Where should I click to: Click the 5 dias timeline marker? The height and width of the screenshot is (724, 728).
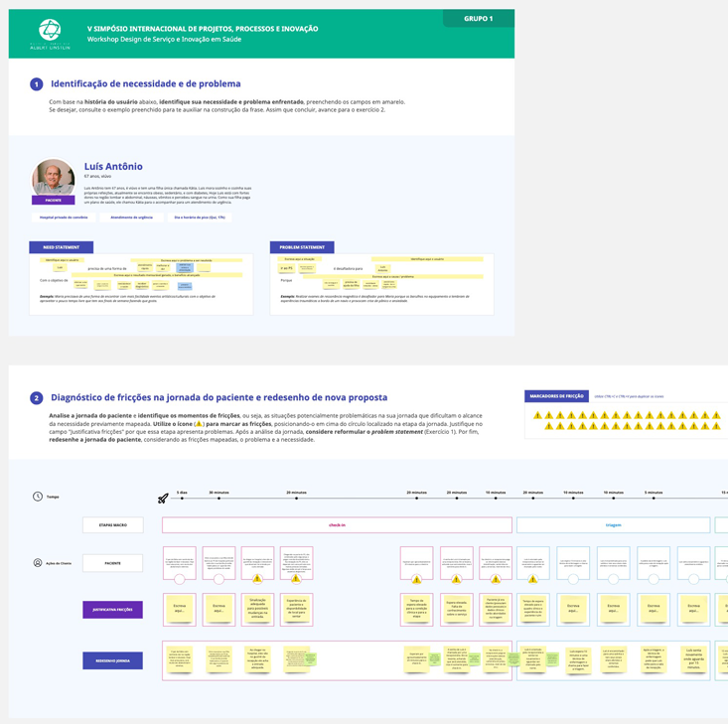pos(182,493)
